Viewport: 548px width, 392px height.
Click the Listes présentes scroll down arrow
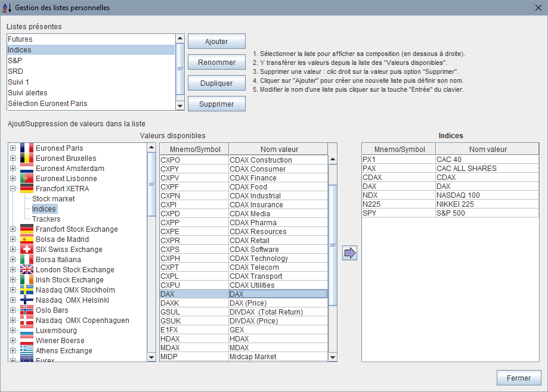click(180, 105)
